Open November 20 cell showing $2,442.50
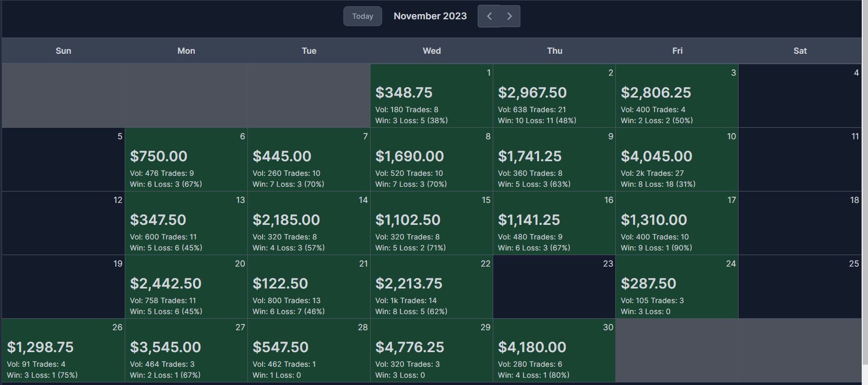Viewport: 868px width, 385px height. point(186,287)
